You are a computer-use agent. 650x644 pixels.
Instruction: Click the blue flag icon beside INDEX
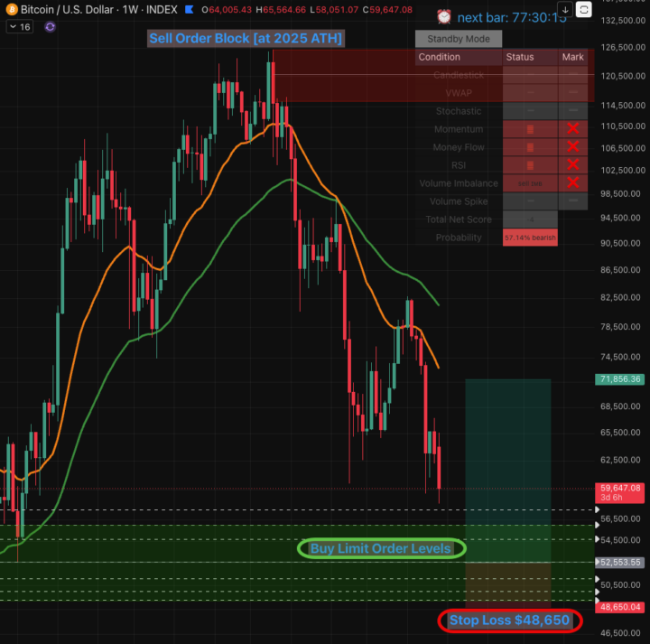pyautogui.click(x=190, y=9)
